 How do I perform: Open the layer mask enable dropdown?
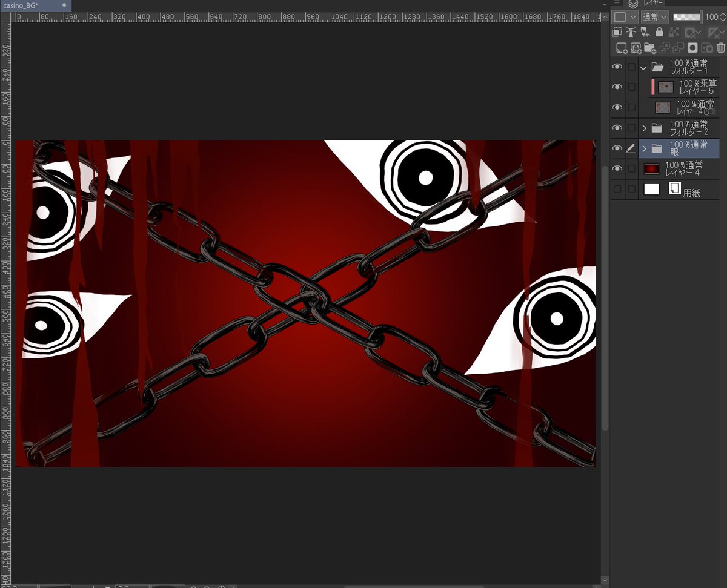[x=699, y=32]
